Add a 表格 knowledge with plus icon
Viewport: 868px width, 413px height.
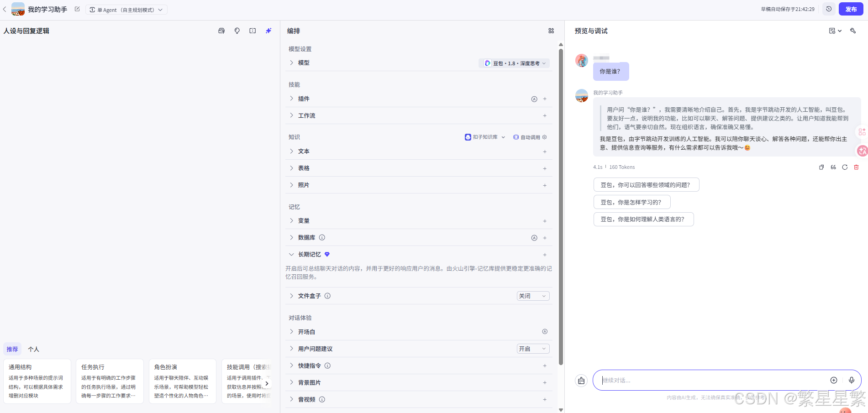tap(545, 168)
